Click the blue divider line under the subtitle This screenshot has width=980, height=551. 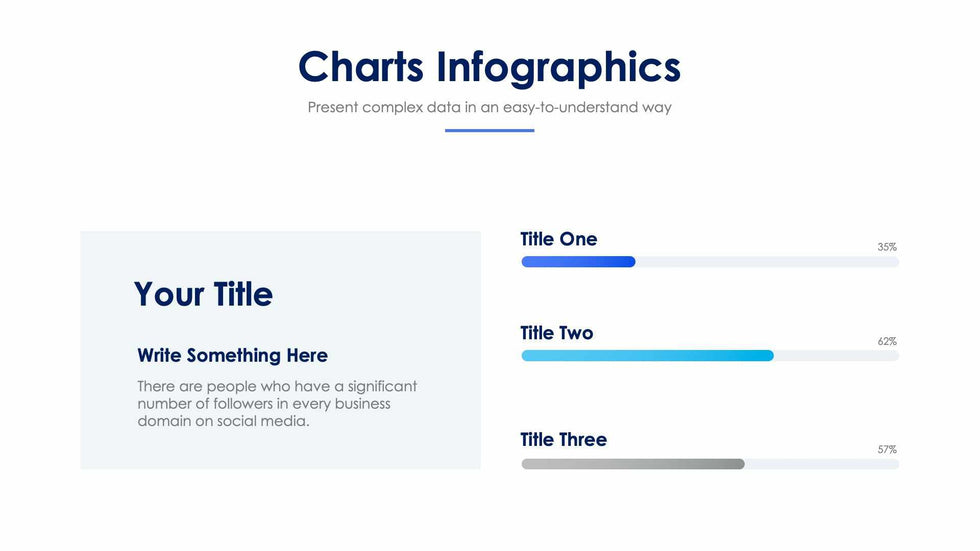pyautogui.click(x=489, y=130)
